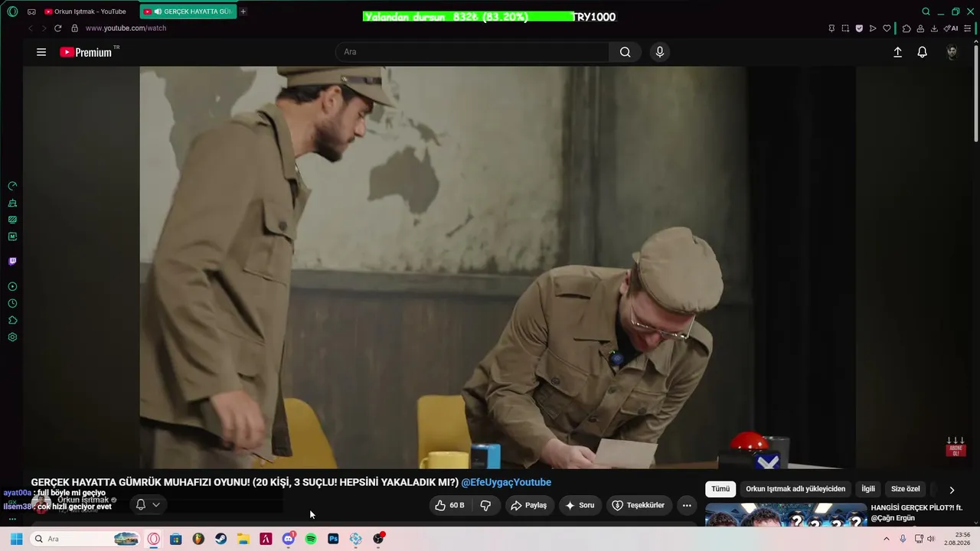Open the sidebar three-dots more menu
Image resolution: width=980 pixels, height=551 pixels.
point(12,519)
